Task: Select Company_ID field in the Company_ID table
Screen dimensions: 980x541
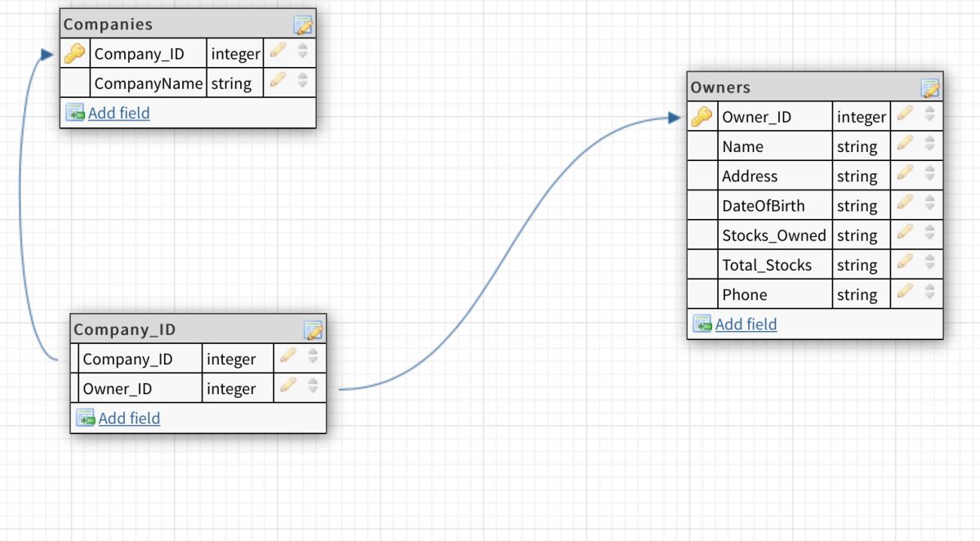Action: (127, 360)
